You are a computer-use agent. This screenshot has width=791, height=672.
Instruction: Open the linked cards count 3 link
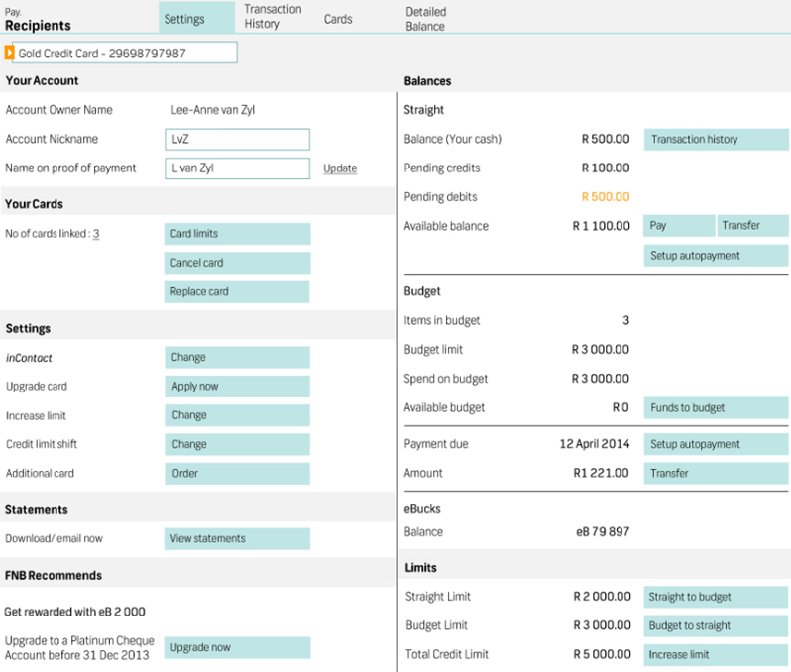point(96,234)
